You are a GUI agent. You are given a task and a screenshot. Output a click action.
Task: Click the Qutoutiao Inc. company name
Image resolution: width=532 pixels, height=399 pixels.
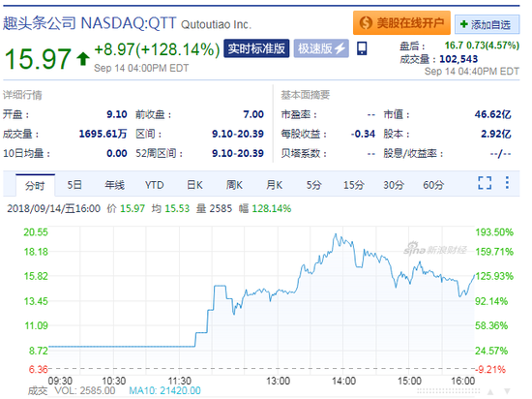216,24
